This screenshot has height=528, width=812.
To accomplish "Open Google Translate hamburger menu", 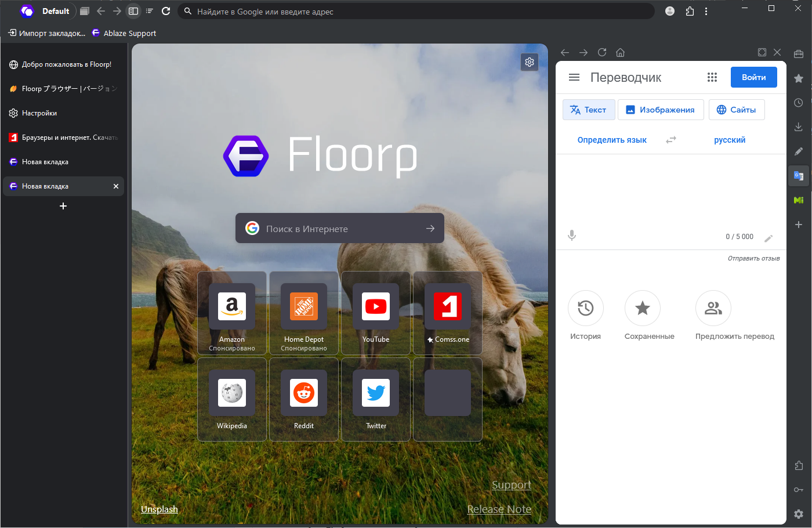I will click(574, 77).
